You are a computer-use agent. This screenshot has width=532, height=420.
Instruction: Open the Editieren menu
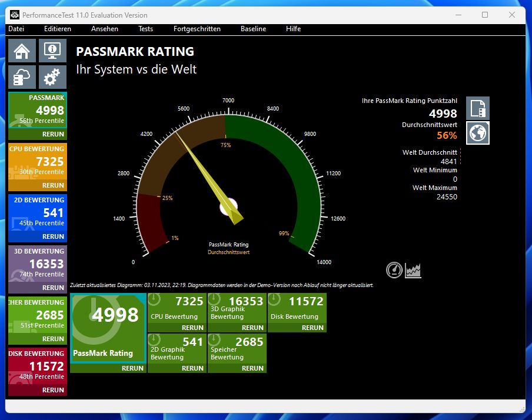[58, 29]
